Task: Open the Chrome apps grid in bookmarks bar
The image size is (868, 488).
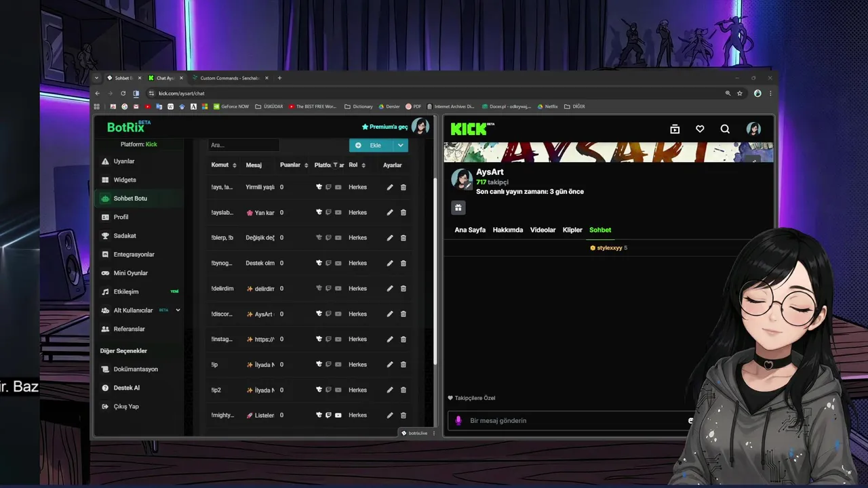Action: (96, 106)
